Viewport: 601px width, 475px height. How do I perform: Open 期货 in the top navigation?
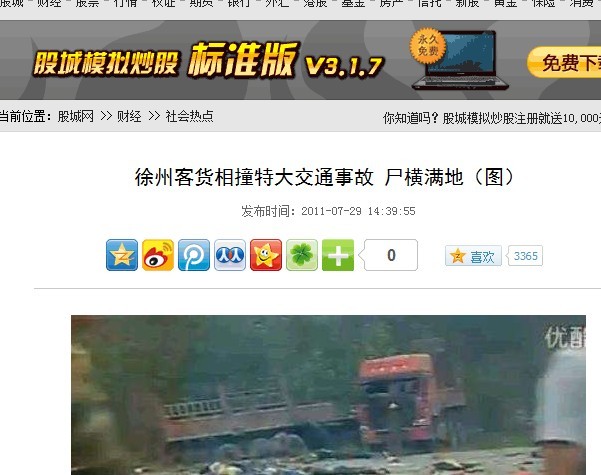pyautogui.click(x=201, y=3)
